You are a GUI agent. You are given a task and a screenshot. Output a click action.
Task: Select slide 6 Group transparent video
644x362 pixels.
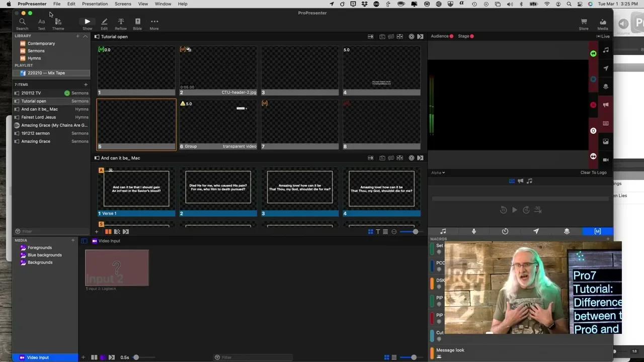tap(218, 125)
